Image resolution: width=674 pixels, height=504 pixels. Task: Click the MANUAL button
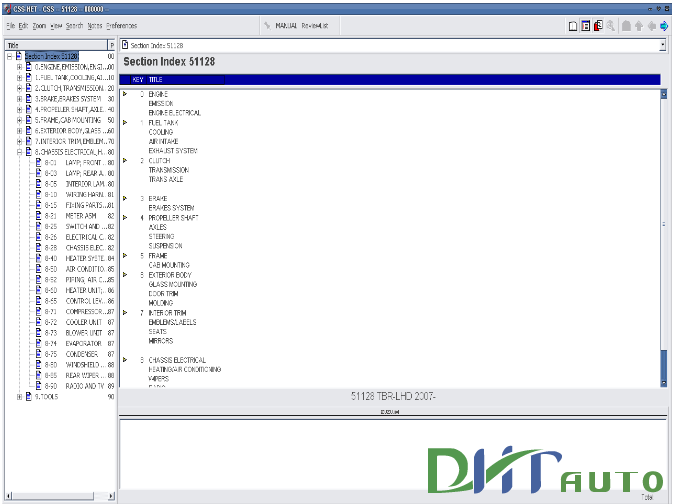286,26
